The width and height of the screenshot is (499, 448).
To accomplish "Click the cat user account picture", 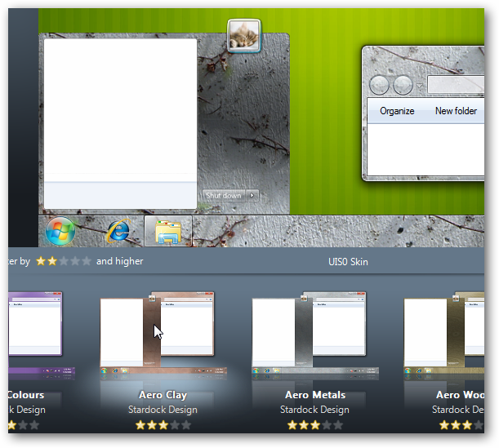I will (243, 36).
